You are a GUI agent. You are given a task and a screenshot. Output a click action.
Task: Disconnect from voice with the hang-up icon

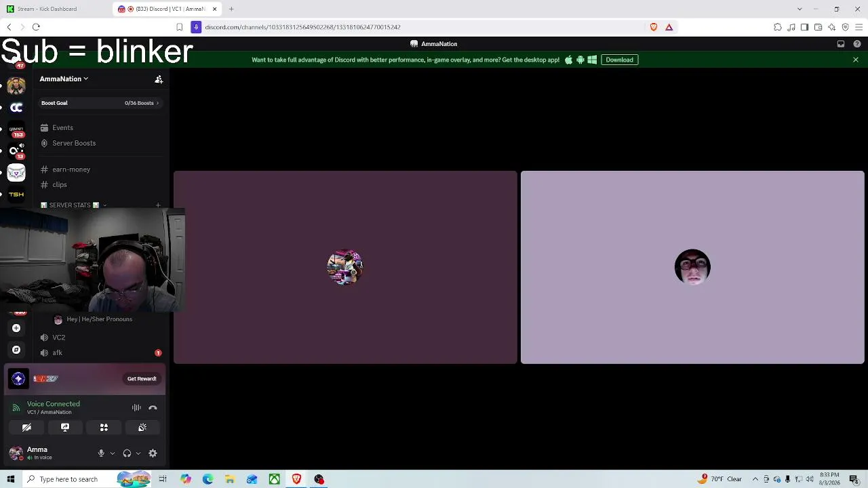click(153, 407)
